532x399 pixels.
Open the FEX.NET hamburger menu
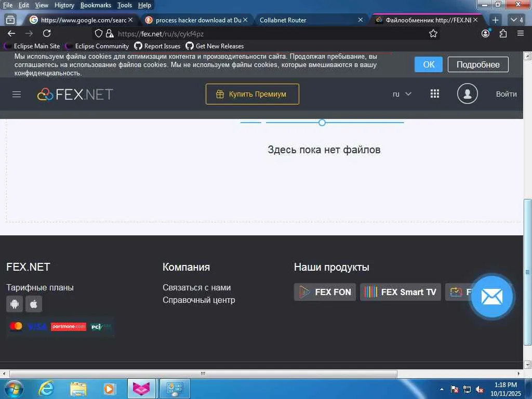[17, 95]
